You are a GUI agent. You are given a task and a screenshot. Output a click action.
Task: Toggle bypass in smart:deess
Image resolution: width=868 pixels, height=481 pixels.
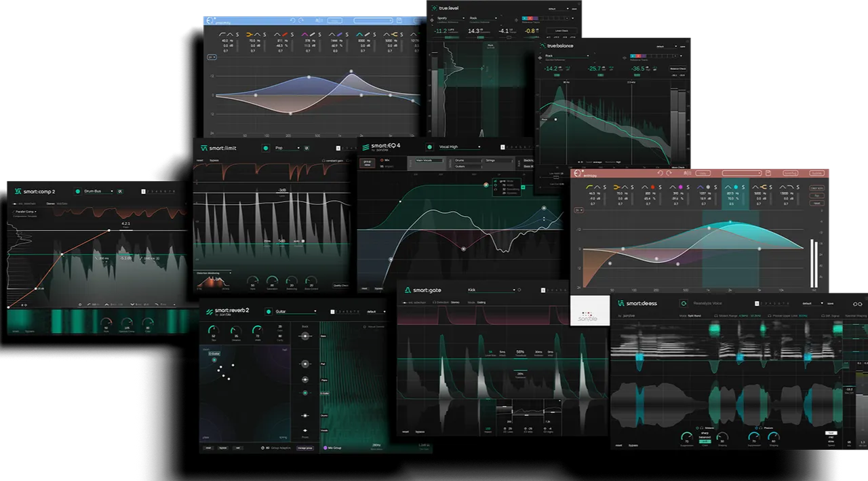pos(633,446)
